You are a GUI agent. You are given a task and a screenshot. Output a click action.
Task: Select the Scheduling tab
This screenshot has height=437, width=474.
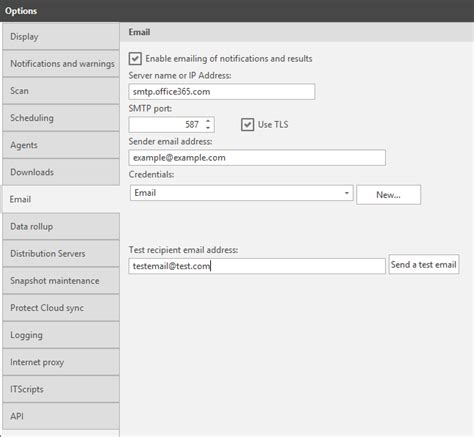[x=61, y=118]
